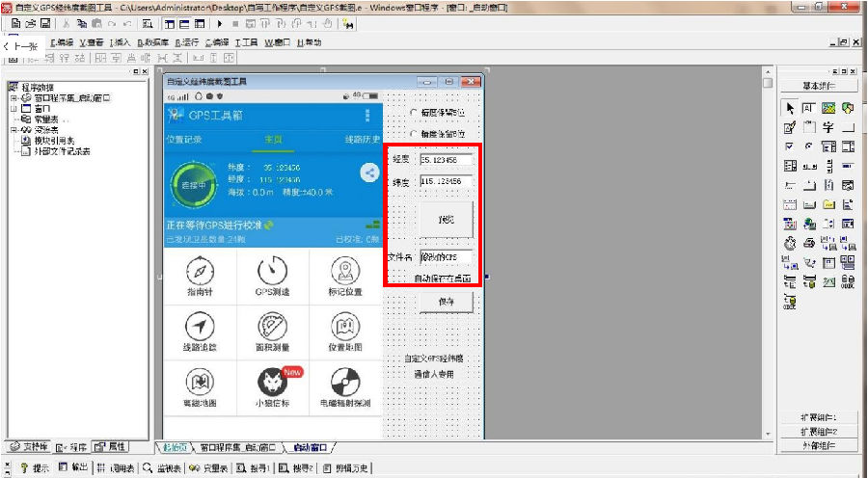Click the designer vertical scrollbar thumb

(768, 83)
